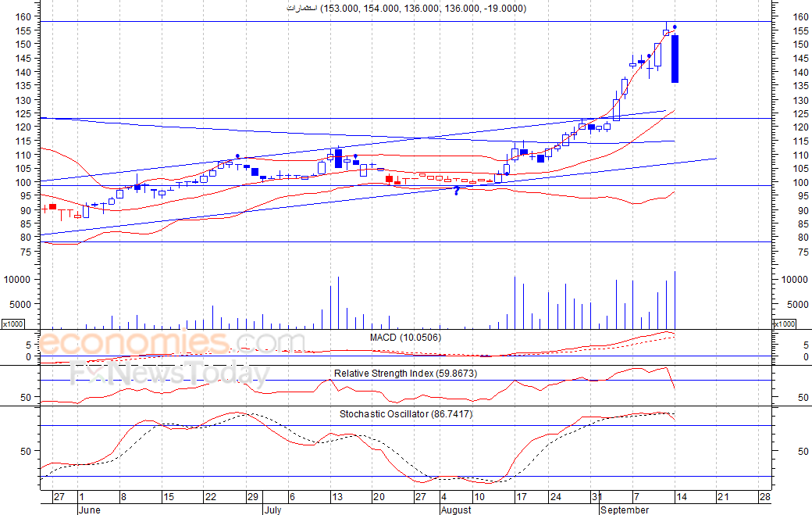Viewport: 812px width, 515px height.
Task: Click the blue dot above the latest candle
Action: 675,27
